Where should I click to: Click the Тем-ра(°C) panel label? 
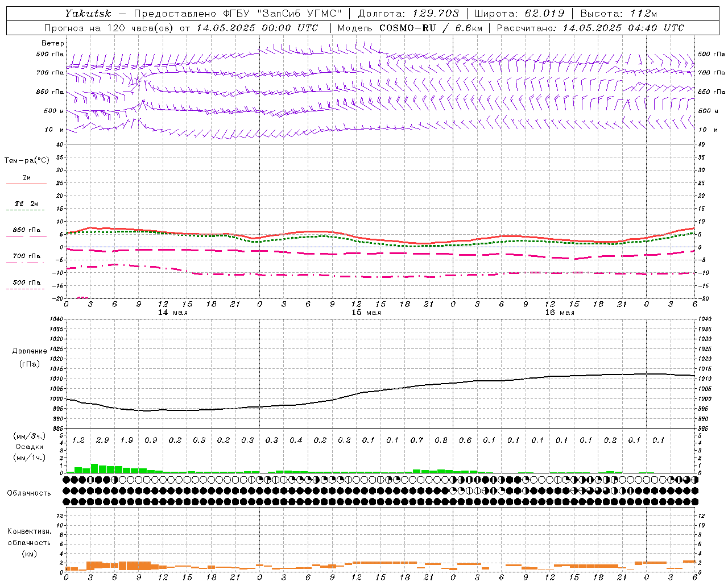tap(27, 161)
